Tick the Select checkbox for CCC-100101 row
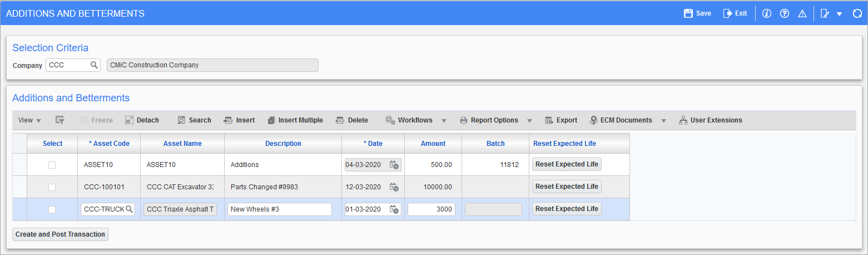868x255 pixels. 52,187
